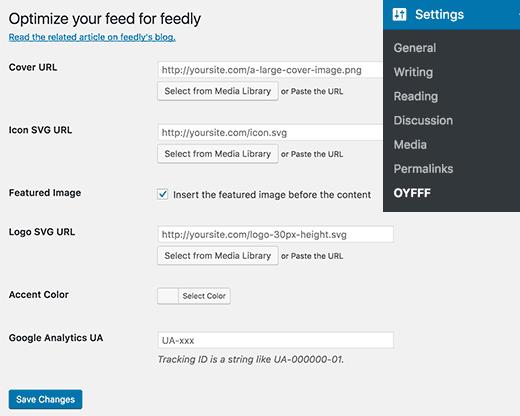Viewport: 520px width, 416px height.
Task: Open Media settings
Action: click(x=410, y=145)
